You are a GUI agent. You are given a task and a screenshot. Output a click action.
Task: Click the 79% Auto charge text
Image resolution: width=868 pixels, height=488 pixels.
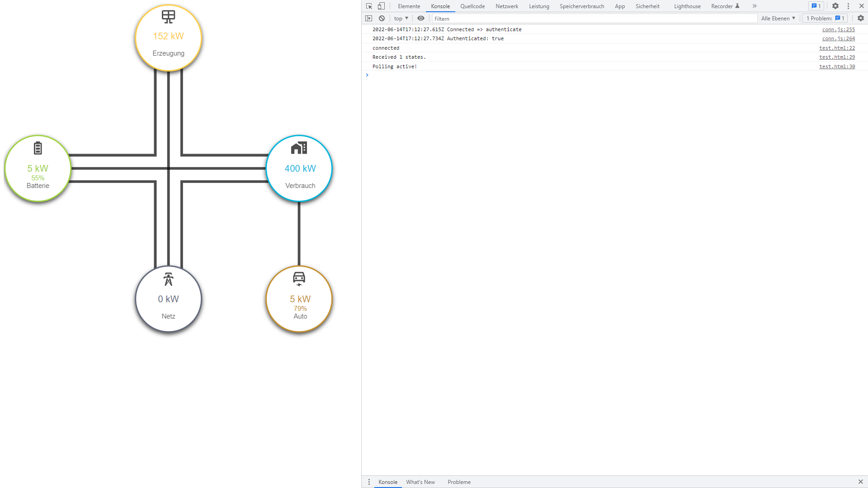click(300, 309)
